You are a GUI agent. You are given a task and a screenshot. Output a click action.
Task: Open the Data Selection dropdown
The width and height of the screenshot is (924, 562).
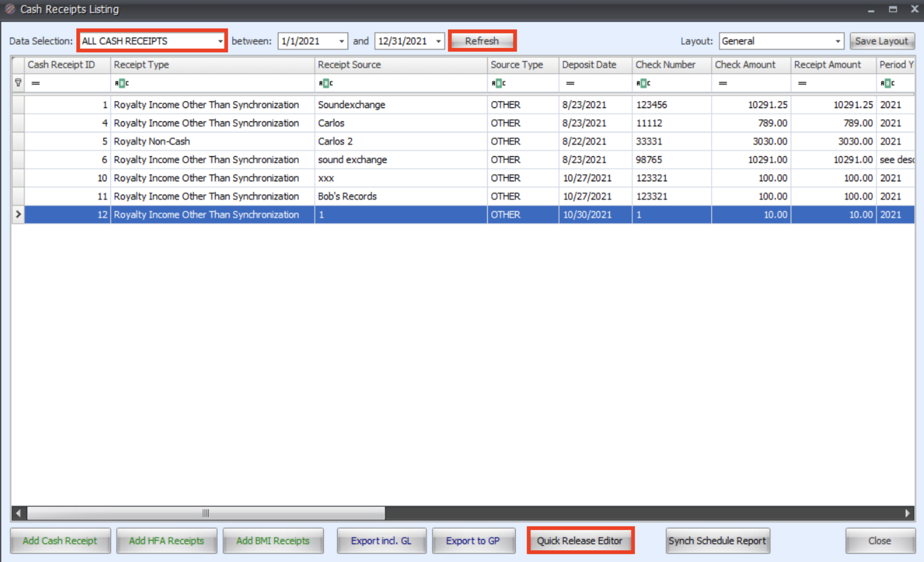click(x=220, y=41)
